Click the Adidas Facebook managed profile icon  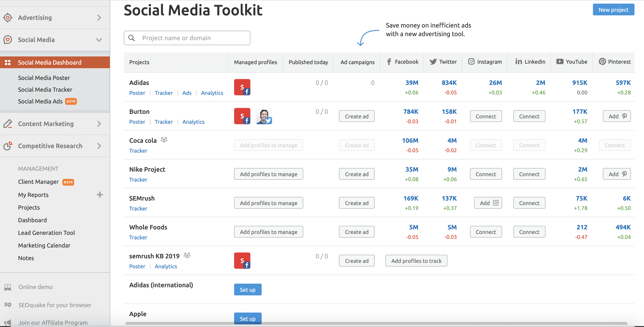point(242,87)
